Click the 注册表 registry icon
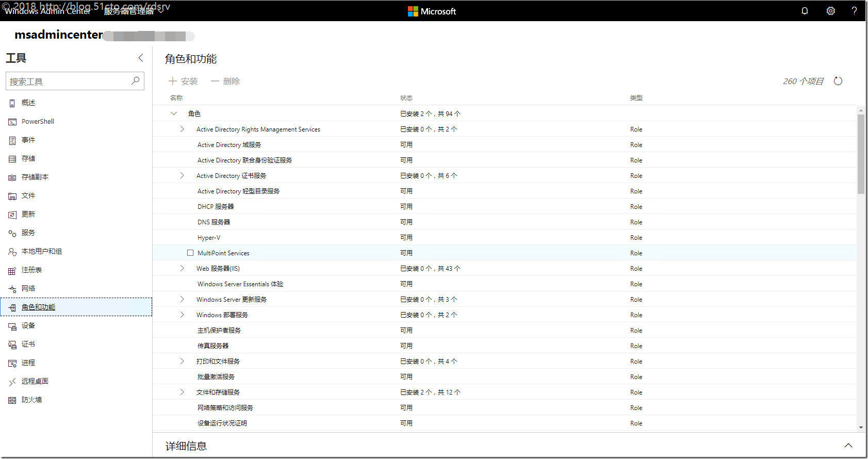Viewport: 868px width, 459px height. pyautogui.click(x=12, y=270)
